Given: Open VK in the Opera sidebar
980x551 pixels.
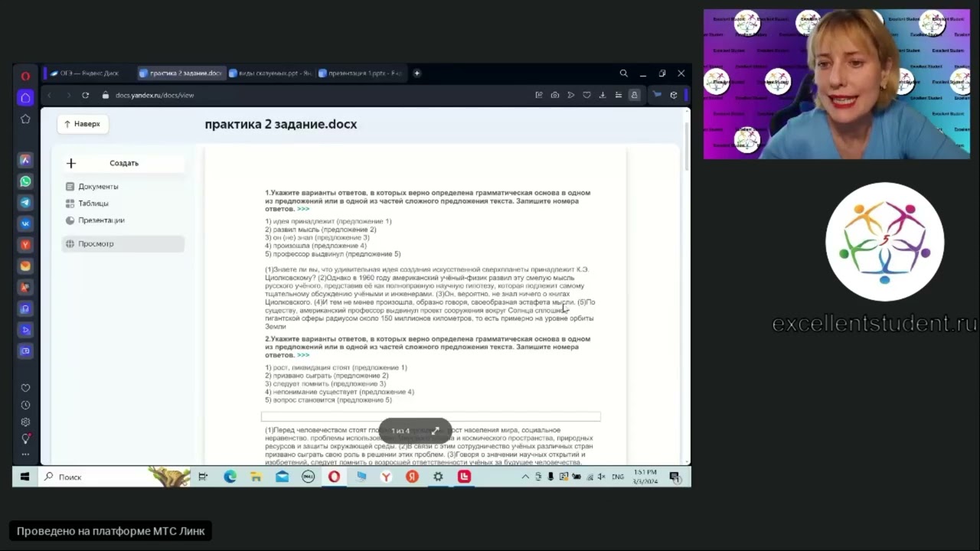Looking at the screenshot, I should (25, 224).
